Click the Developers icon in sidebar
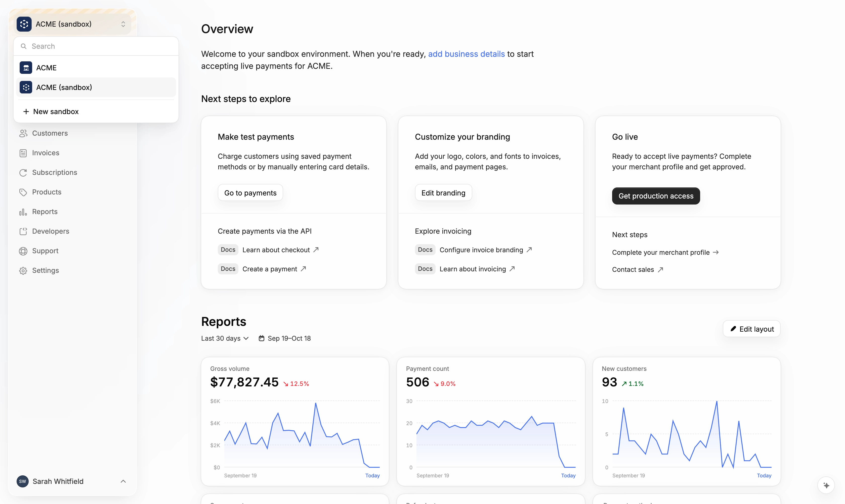The image size is (845, 504). click(23, 231)
